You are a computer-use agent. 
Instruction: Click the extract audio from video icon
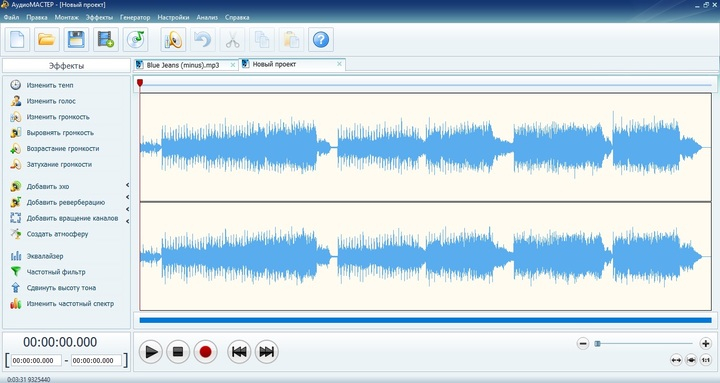106,39
